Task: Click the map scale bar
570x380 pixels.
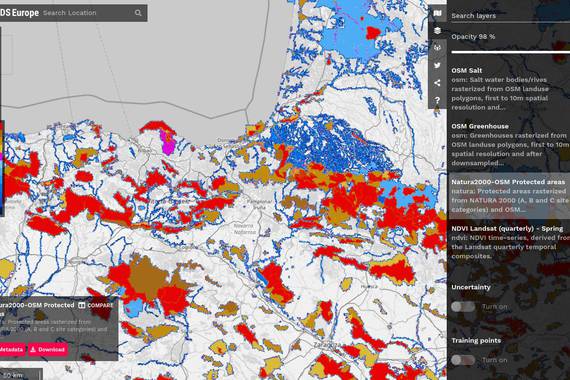Action: (21, 375)
